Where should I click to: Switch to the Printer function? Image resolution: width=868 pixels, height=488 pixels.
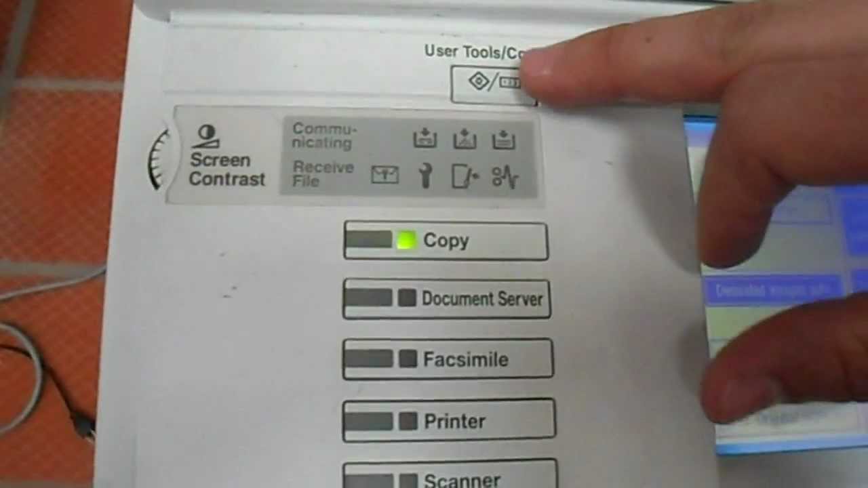449,421
